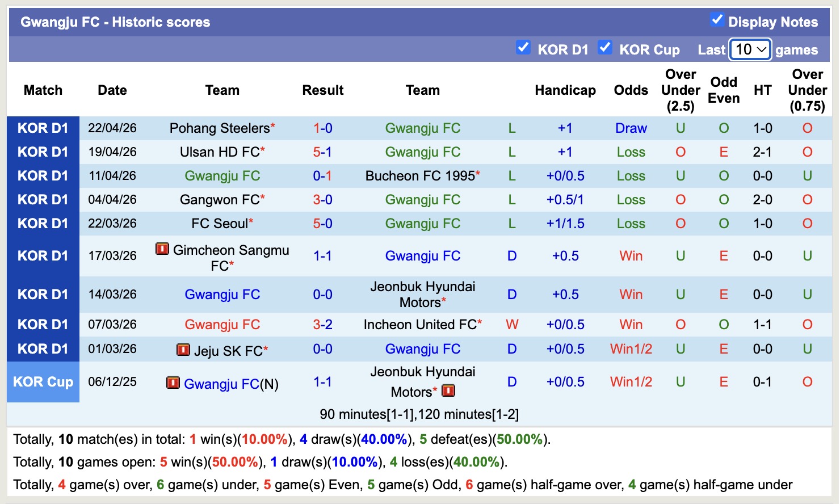The image size is (840, 504).
Task: Click Gwangju FC in the top row
Action: pyautogui.click(x=423, y=128)
